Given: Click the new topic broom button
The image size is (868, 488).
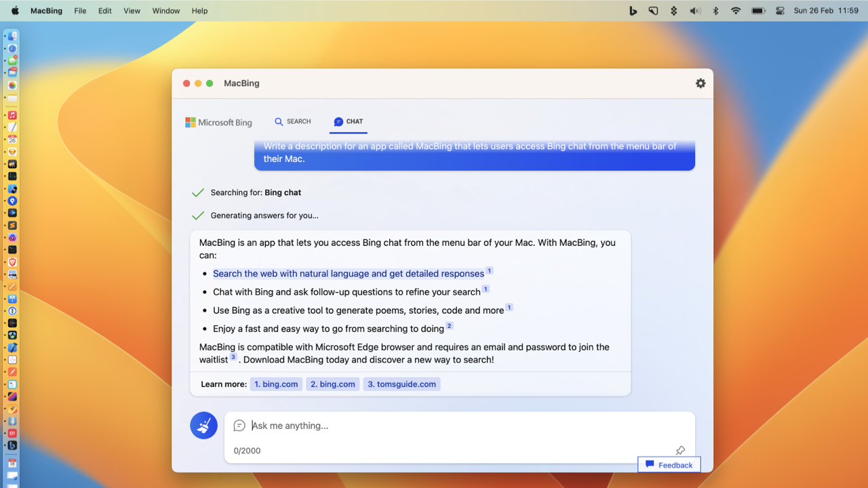Looking at the screenshot, I should point(203,426).
